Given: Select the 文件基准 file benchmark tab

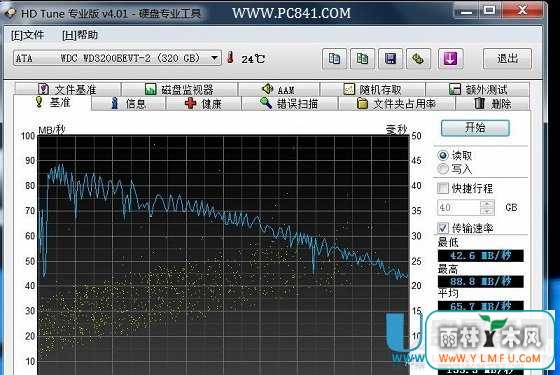Looking at the screenshot, I should tap(67, 89).
